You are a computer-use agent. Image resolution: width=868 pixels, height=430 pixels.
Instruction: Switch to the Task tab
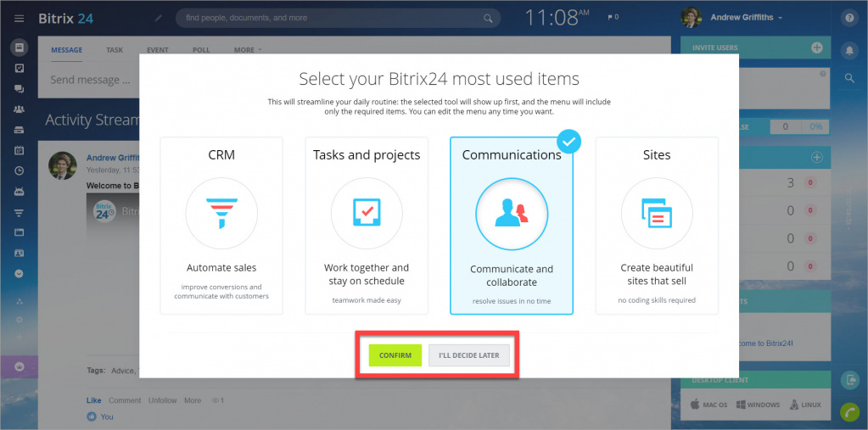[x=115, y=50]
